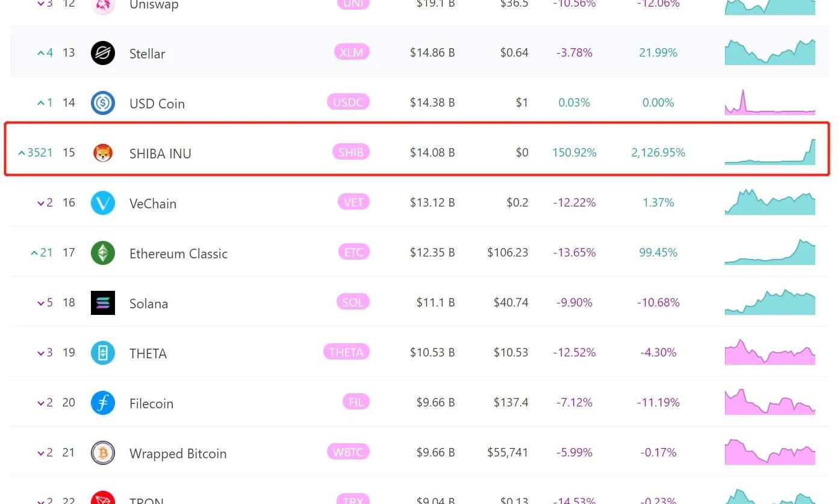Click the SHIBA INU dog icon

[x=103, y=153]
